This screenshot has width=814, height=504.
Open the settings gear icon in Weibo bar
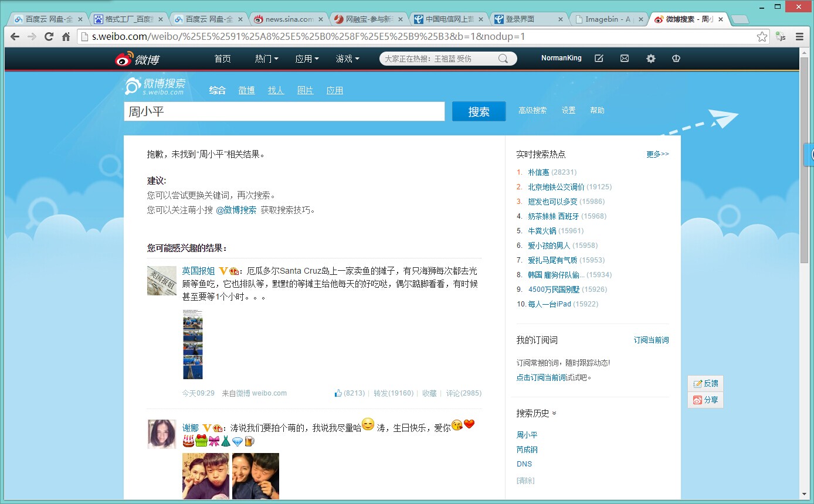pos(650,59)
